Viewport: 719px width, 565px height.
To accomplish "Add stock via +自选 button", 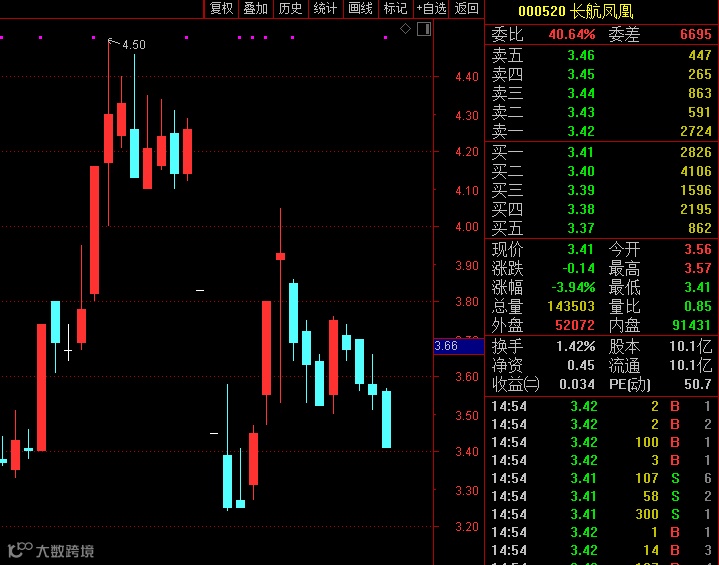I will [431, 9].
